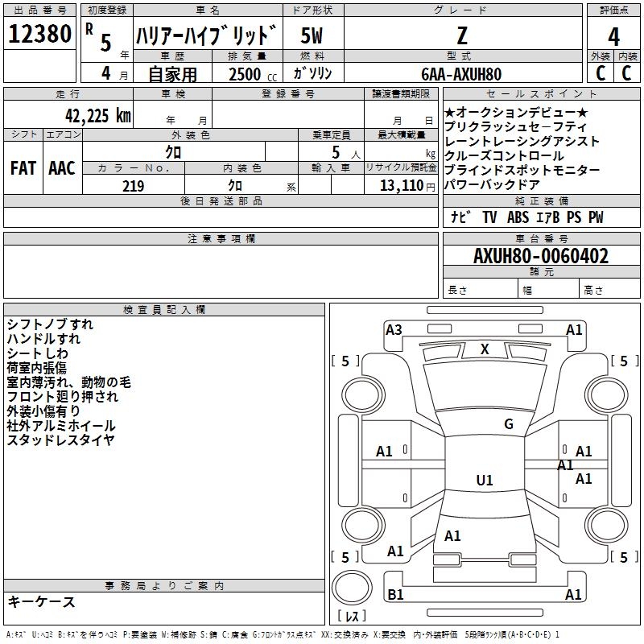The height and width of the screenshot is (644, 644).
Task: Select the sales point クルーズコントロール
Action: coord(504,156)
